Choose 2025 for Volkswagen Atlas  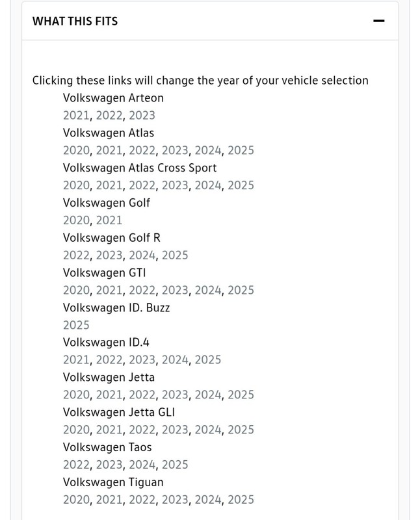(x=241, y=150)
